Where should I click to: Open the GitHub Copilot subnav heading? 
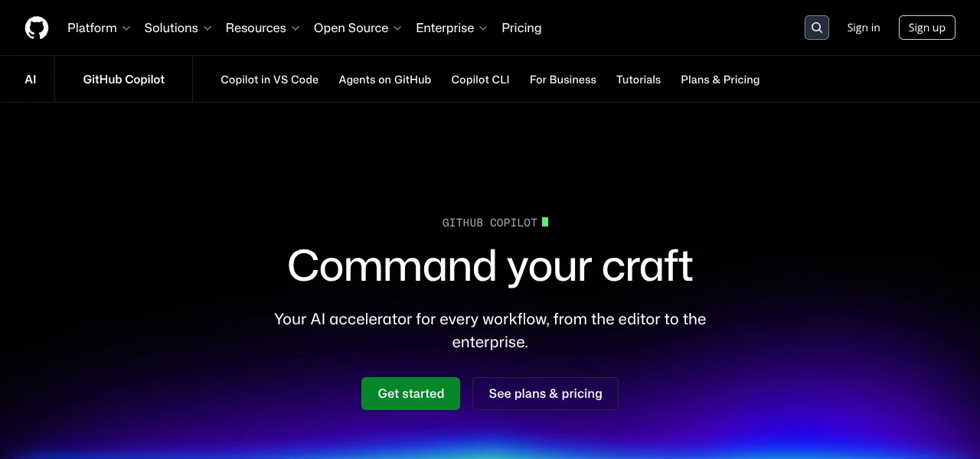pyautogui.click(x=124, y=80)
